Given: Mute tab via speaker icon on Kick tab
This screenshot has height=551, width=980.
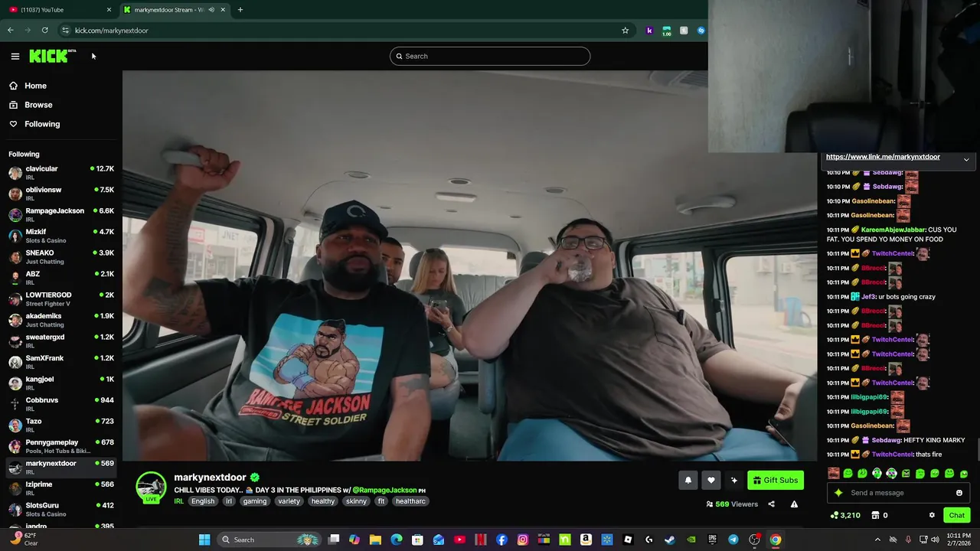Looking at the screenshot, I should pyautogui.click(x=211, y=10).
